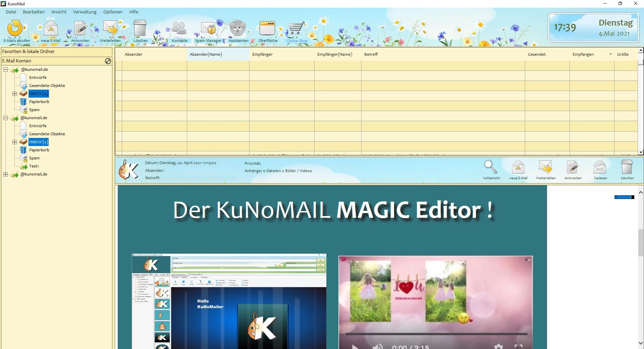
Task: Open the Ansicht menu
Action: point(59,12)
